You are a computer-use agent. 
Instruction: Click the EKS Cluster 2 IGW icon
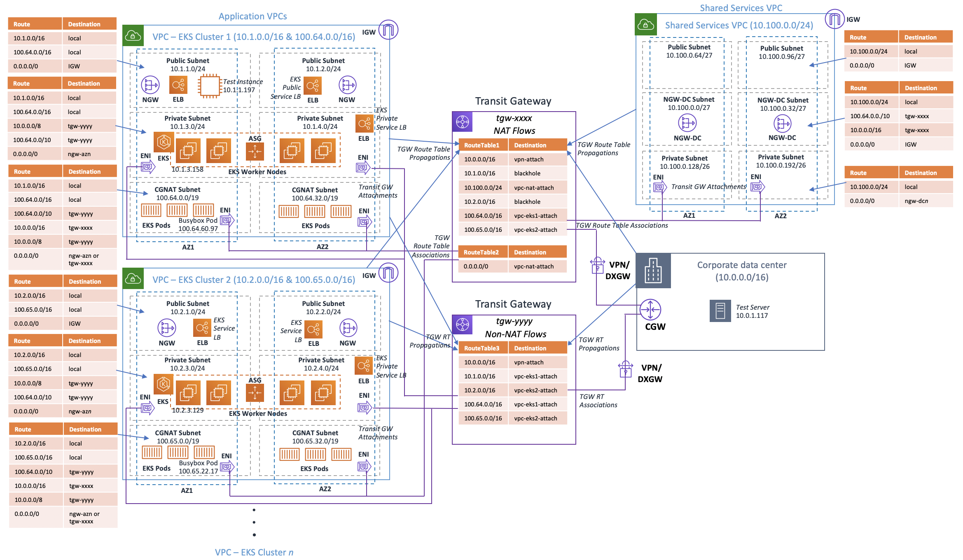pyautogui.click(x=388, y=273)
